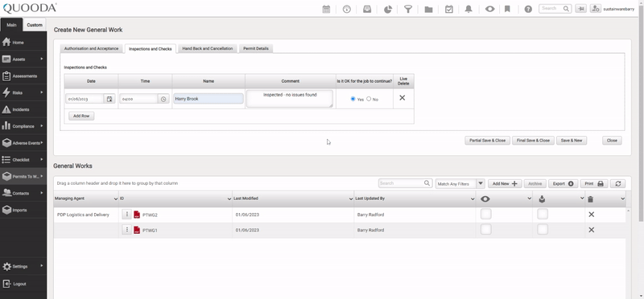Select Yes for job to continue
The image size is (644, 299).
click(x=353, y=99)
